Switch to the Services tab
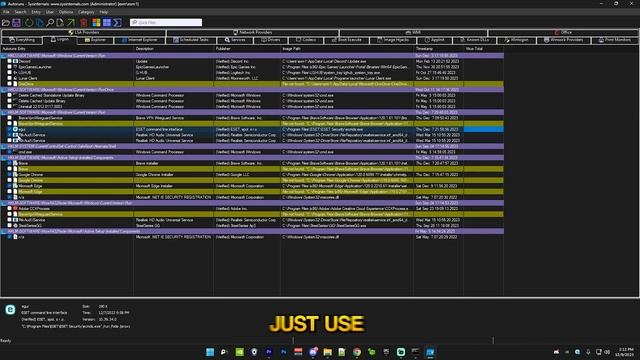The height and width of the screenshot is (360, 640). click(235, 40)
